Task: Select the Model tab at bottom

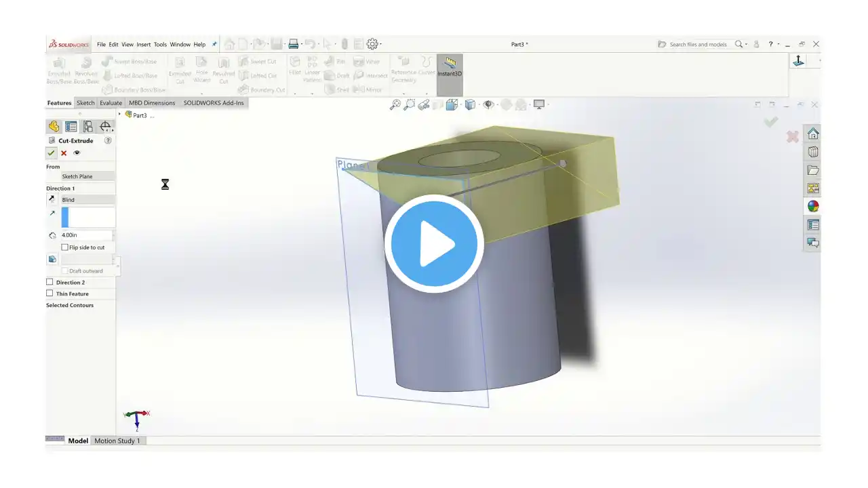Action: pos(78,441)
